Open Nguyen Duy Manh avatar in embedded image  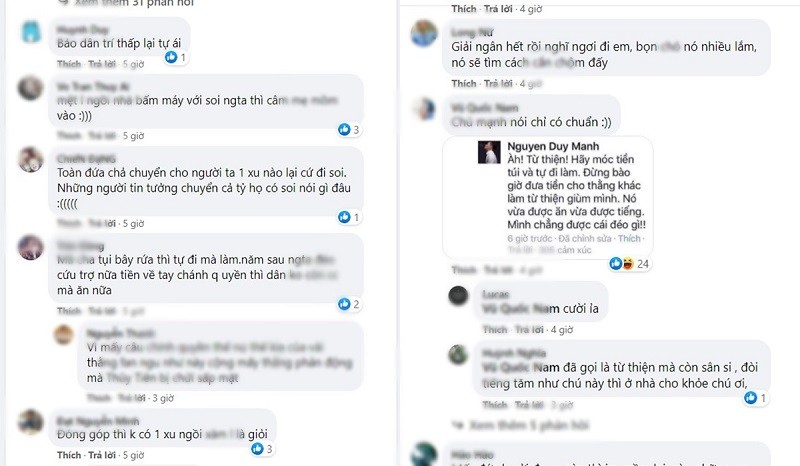pos(489,152)
